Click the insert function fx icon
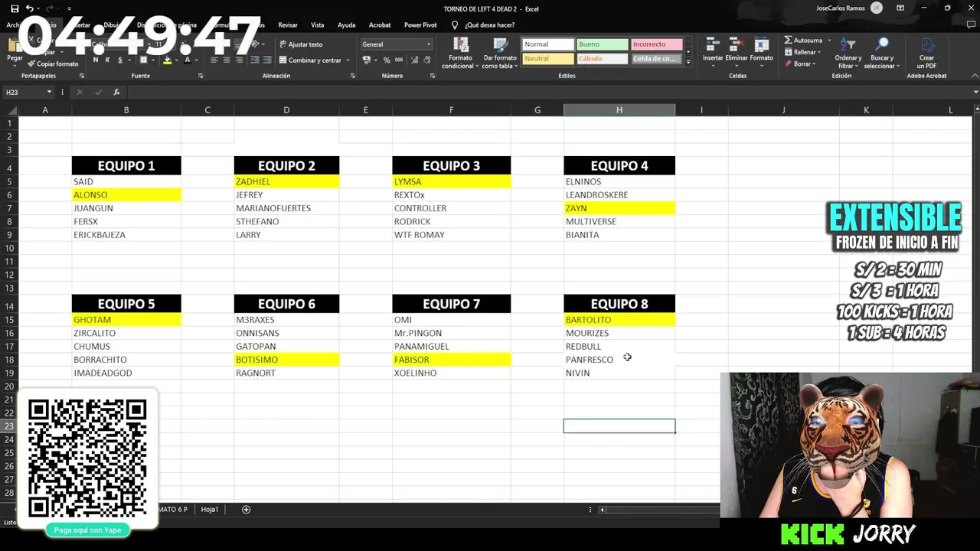 coord(116,92)
